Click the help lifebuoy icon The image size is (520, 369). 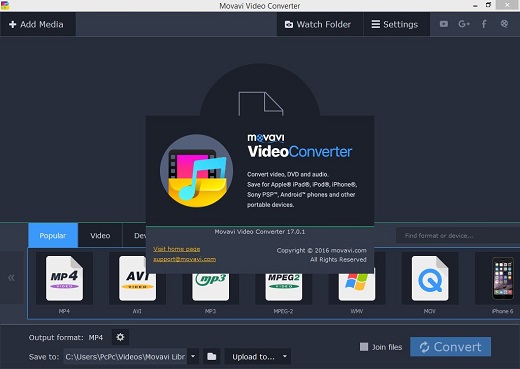pyautogui.click(x=504, y=24)
